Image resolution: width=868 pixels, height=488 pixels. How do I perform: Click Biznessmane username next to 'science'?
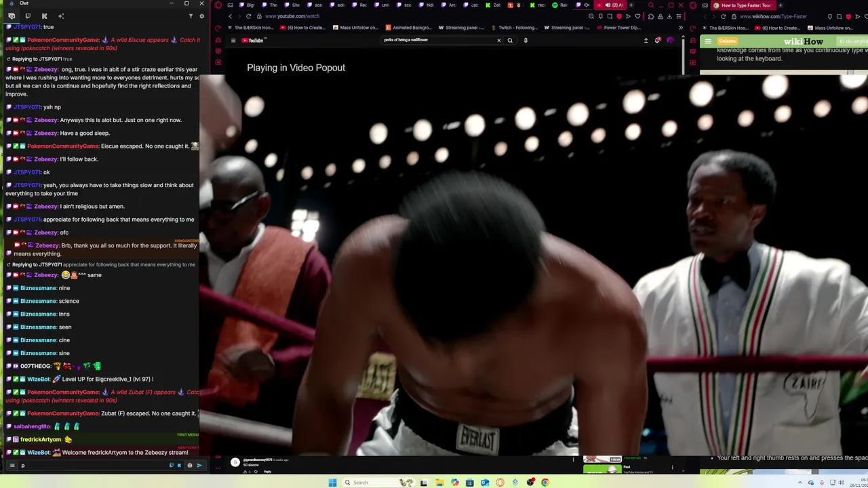(x=38, y=301)
